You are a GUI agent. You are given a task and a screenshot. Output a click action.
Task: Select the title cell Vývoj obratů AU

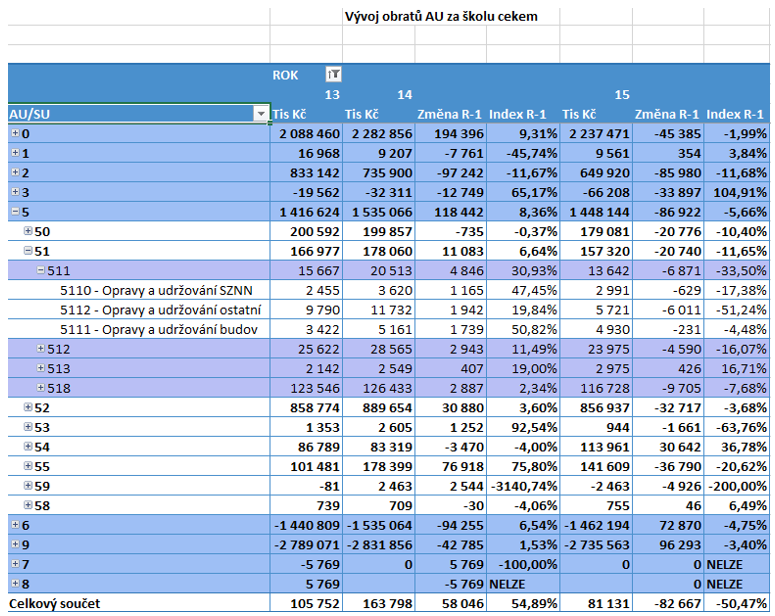[441, 16]
